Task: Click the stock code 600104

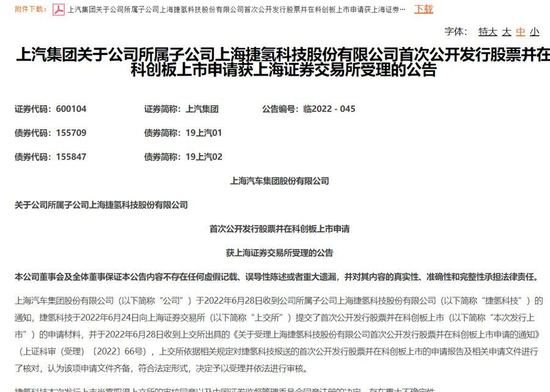Action: pos(71,109)
